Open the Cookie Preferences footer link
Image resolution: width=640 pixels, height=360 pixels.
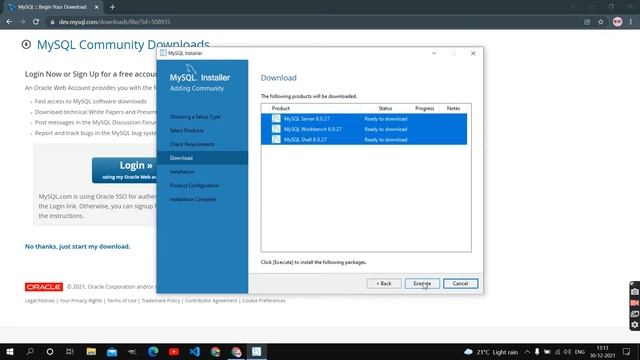coord(264,300)
